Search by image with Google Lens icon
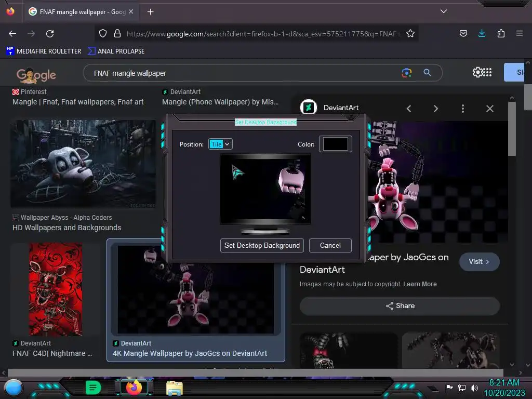Image resolution: width=532 pixels, height=399 pixels. tap(406, 73)
